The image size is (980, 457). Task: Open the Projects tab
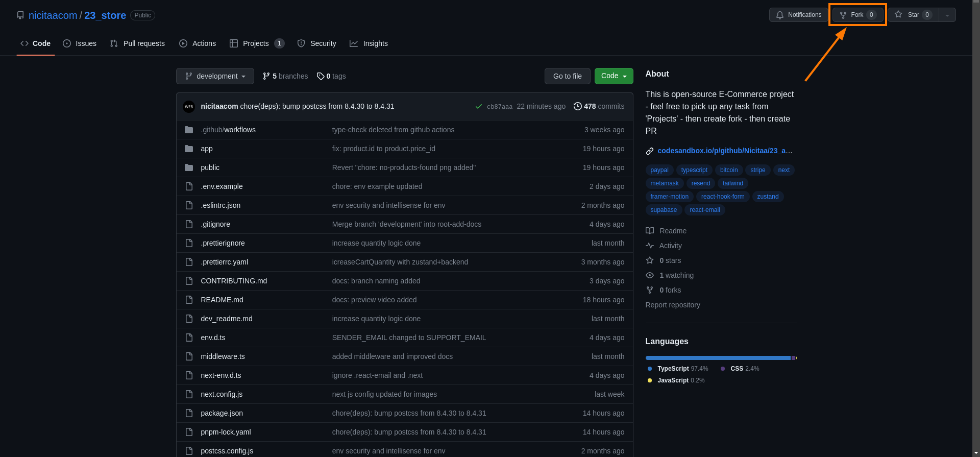[257, 43]
